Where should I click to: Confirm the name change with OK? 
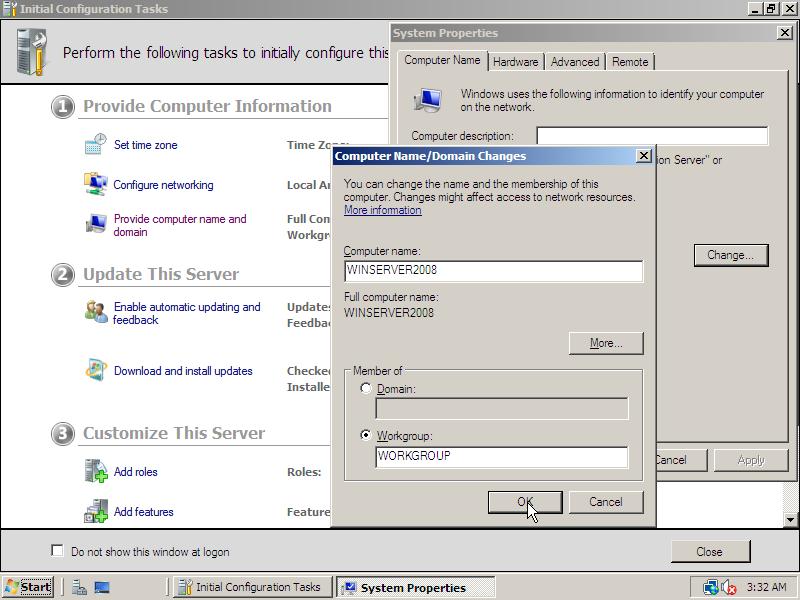click(525, 502)
